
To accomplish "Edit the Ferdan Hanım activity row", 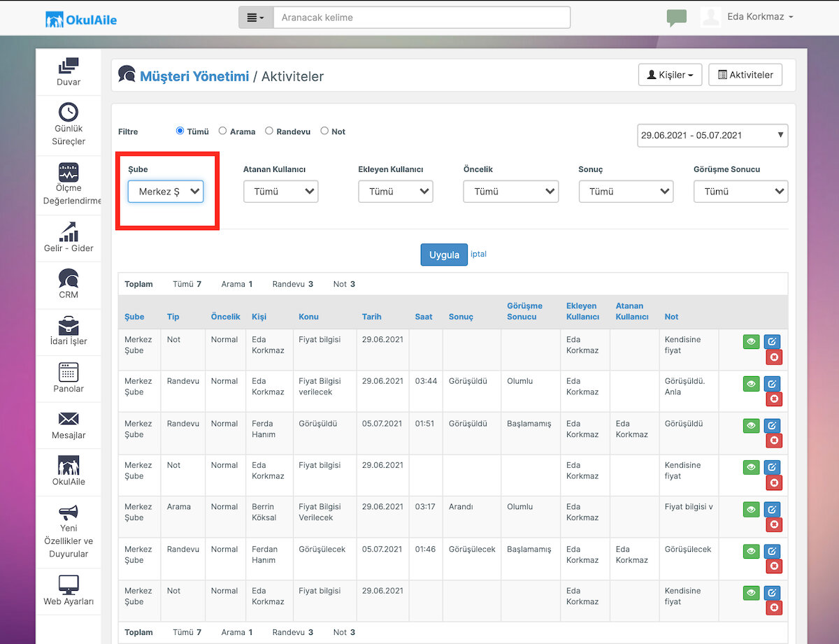I will click(773, 551).
